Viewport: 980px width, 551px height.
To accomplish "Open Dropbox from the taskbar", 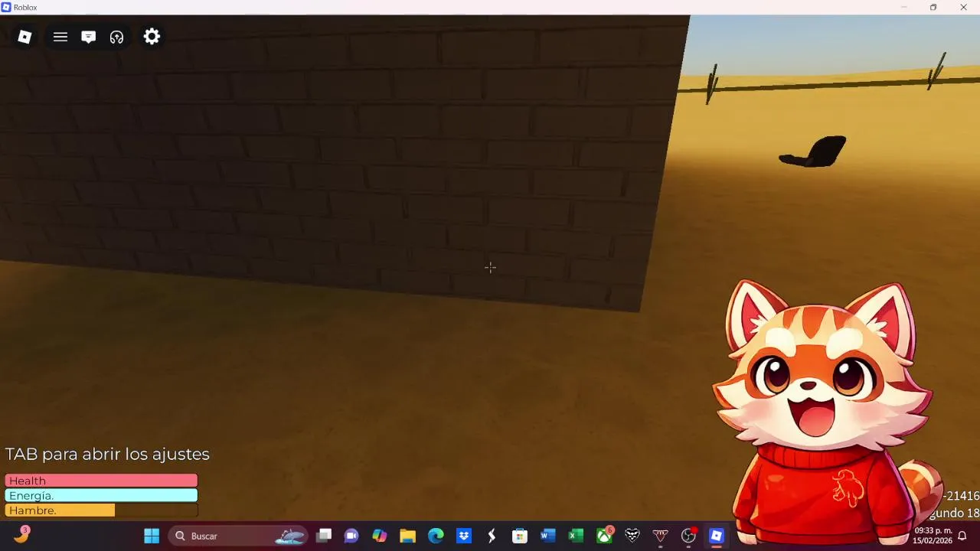I will (464, 536).
